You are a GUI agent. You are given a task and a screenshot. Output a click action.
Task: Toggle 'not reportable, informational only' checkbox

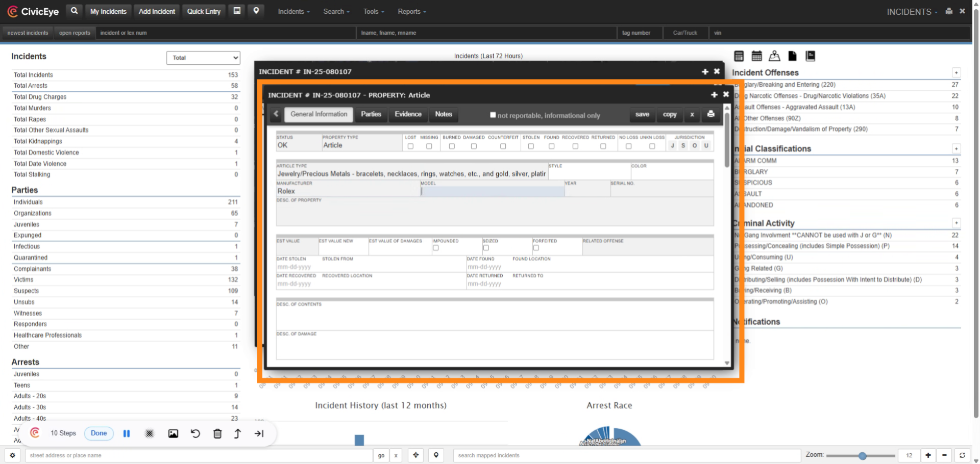click(493, 115)
